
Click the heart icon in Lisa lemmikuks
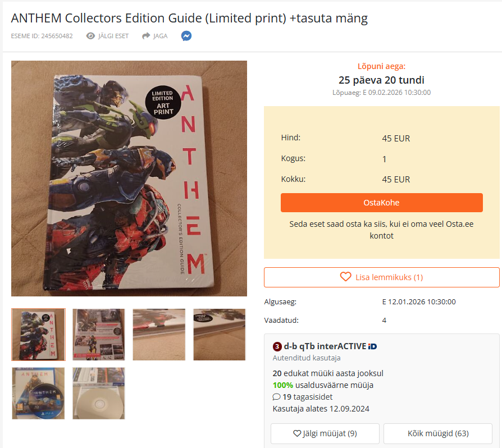[345, 277]
